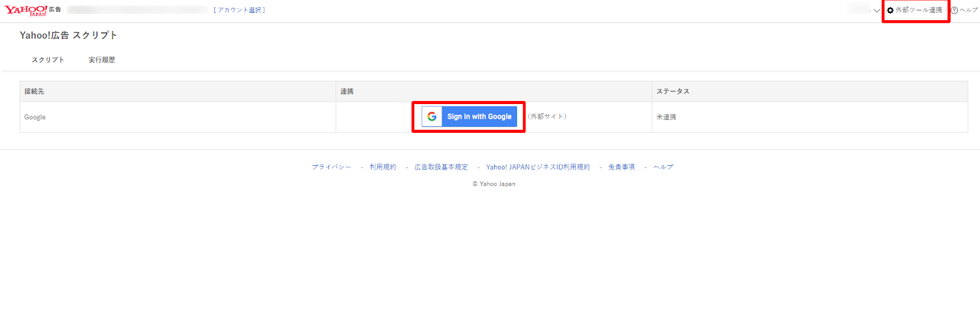This screenshot has width=980, height=325.
Task: Click the ステータス column header
Action: [673, 91]
